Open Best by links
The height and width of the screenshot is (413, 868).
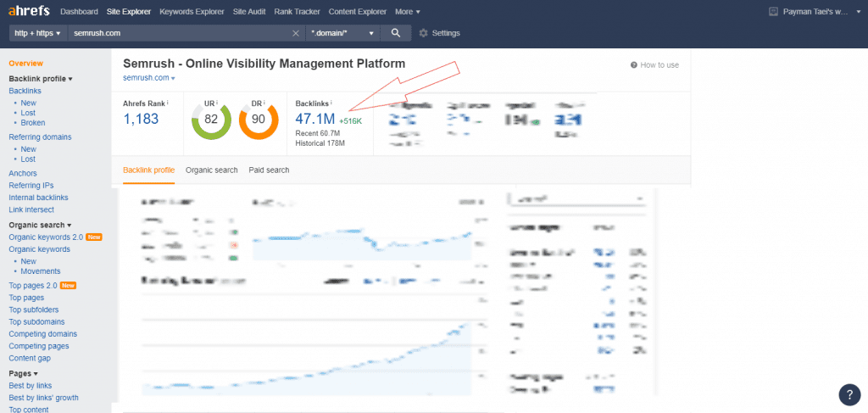tap(31, 385)
